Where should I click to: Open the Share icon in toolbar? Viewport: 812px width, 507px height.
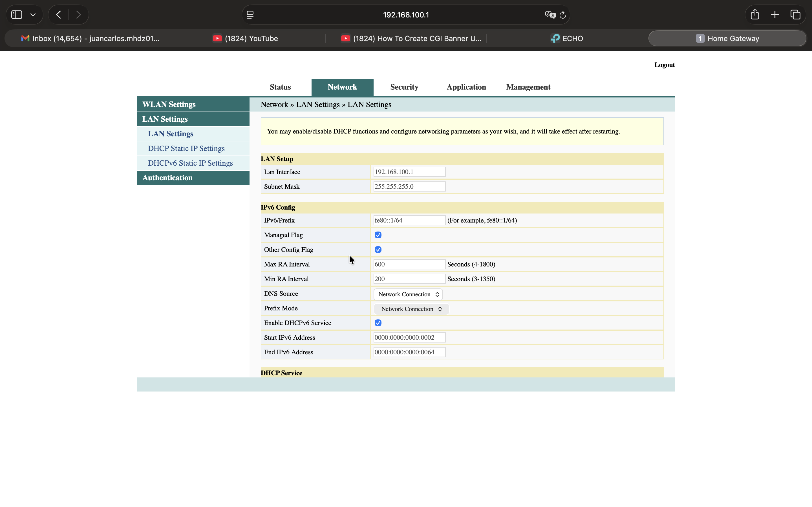point(754,15)
